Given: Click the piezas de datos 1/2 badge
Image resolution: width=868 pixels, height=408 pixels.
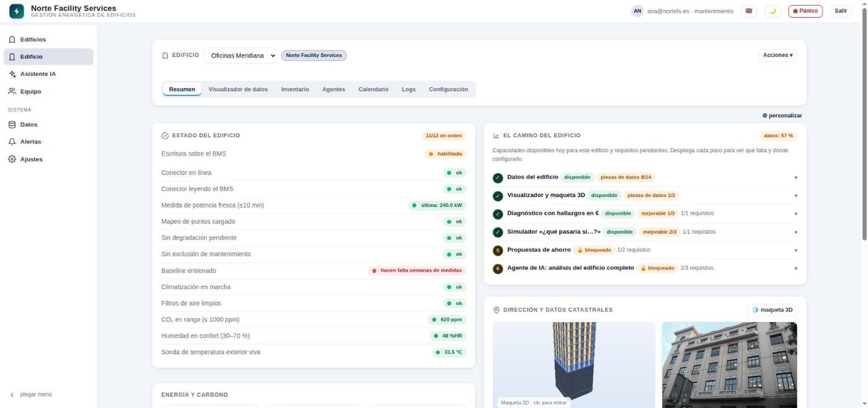Looking at the screenshot, I should pos(653,195).
